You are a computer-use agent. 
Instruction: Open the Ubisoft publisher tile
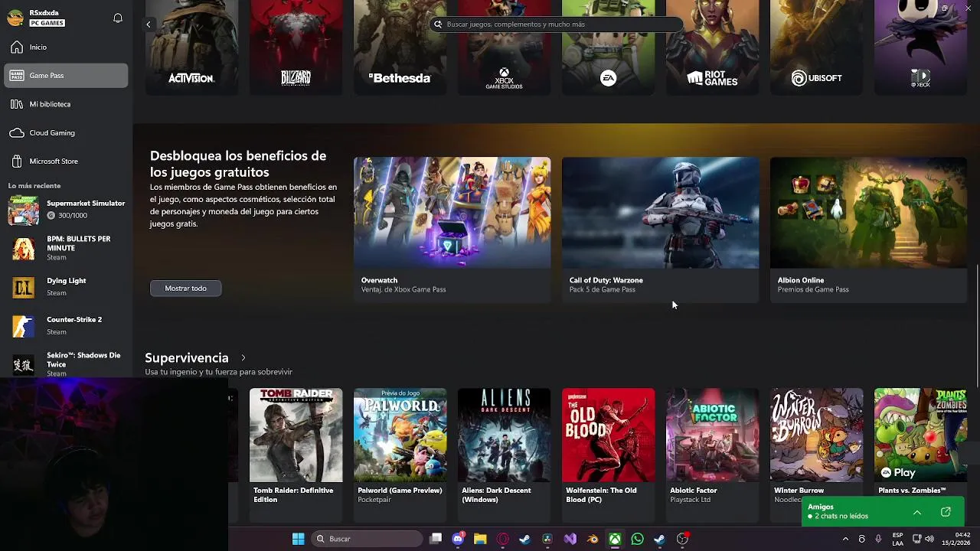816,47
